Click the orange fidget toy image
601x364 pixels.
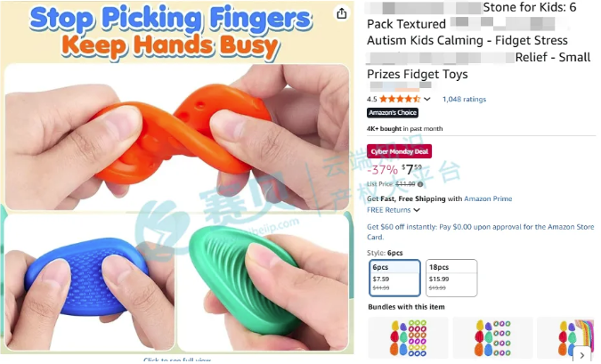click(x=177, y=137)
